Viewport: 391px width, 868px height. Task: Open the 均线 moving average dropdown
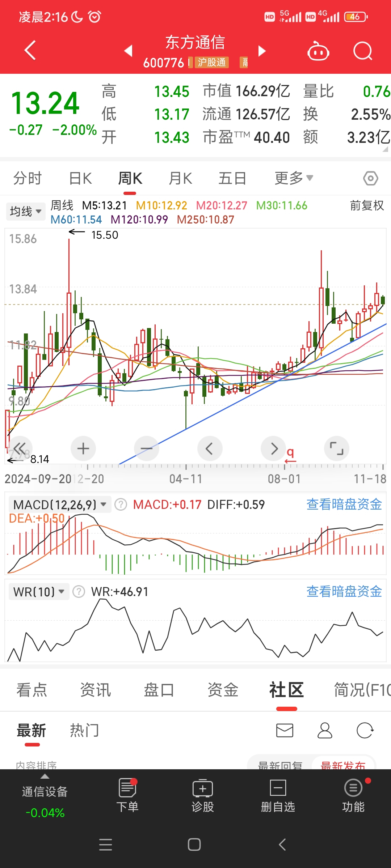point(26,211)
